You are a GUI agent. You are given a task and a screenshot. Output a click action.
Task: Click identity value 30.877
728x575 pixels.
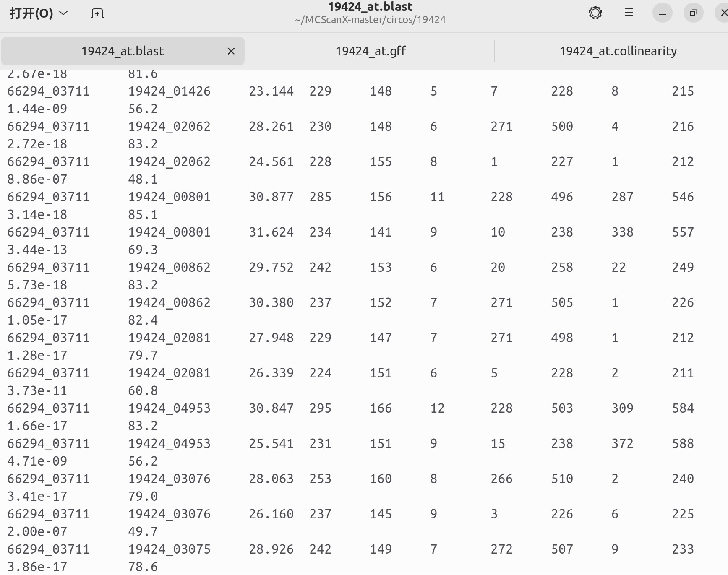click(x=271, y=197)
